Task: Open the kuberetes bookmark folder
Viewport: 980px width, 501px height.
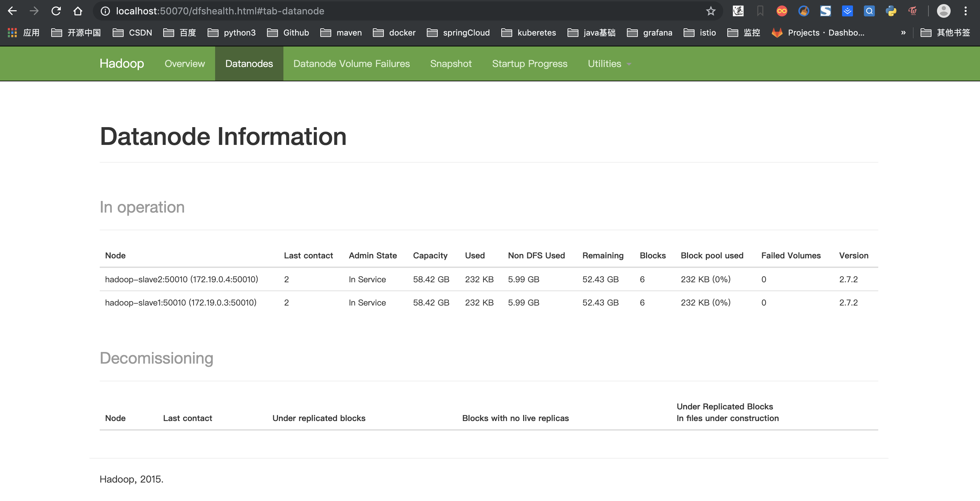Action: point(529,33)
